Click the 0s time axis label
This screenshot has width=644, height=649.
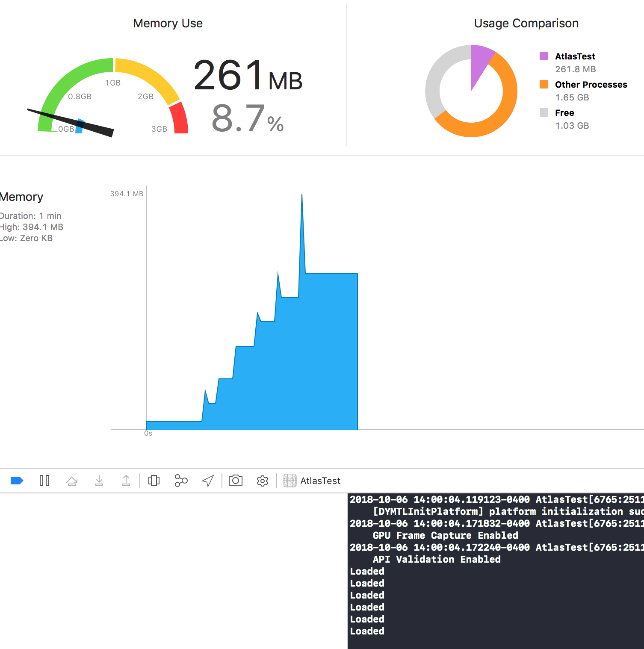tap(148, 434)
